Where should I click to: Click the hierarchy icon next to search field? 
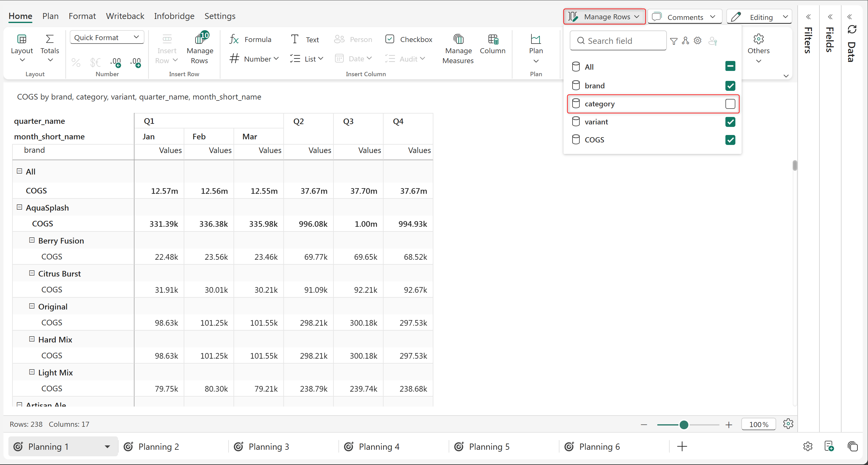coord(685,41)
